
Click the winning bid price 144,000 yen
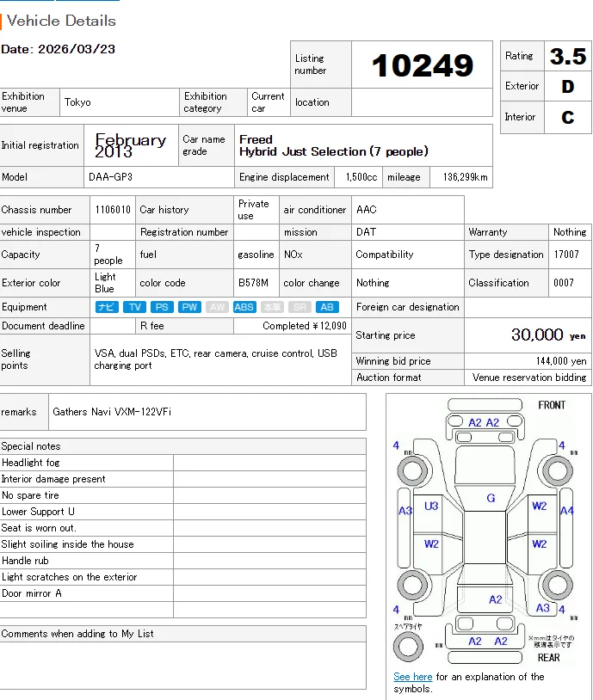point(561,361)
